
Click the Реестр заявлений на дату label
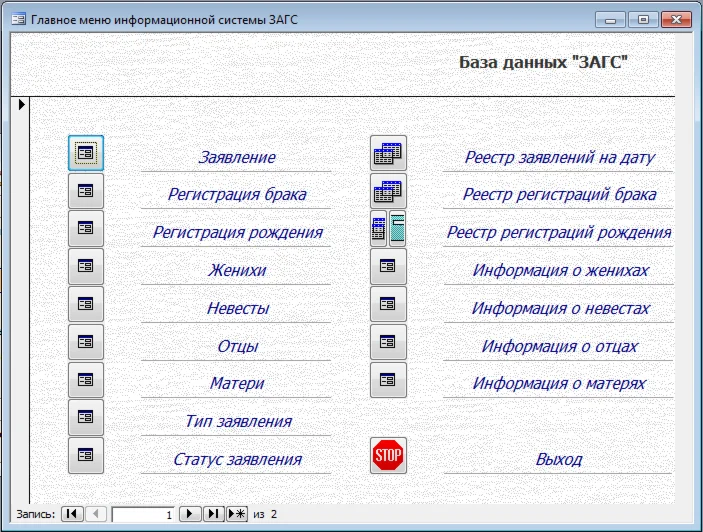[559, 157]
